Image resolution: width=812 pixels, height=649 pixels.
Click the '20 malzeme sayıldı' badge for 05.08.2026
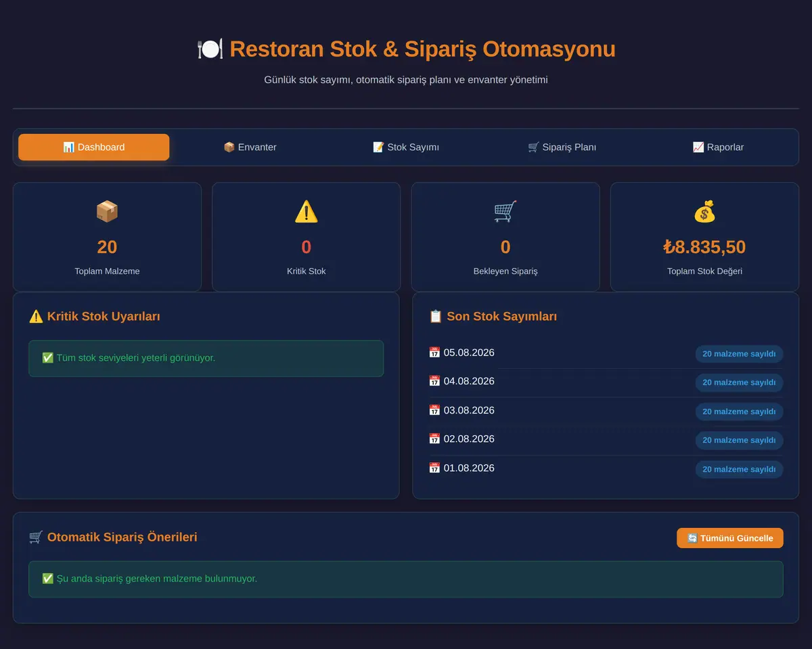[739, 354]
